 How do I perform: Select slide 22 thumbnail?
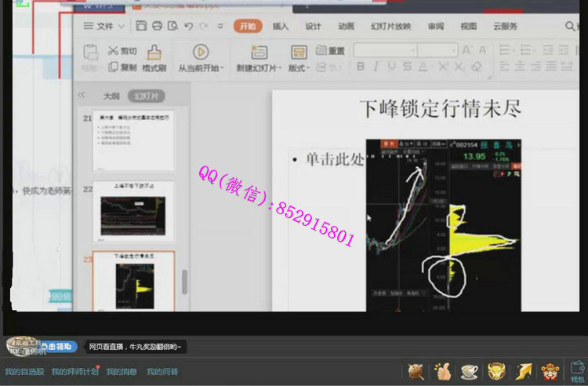point(132,213)
